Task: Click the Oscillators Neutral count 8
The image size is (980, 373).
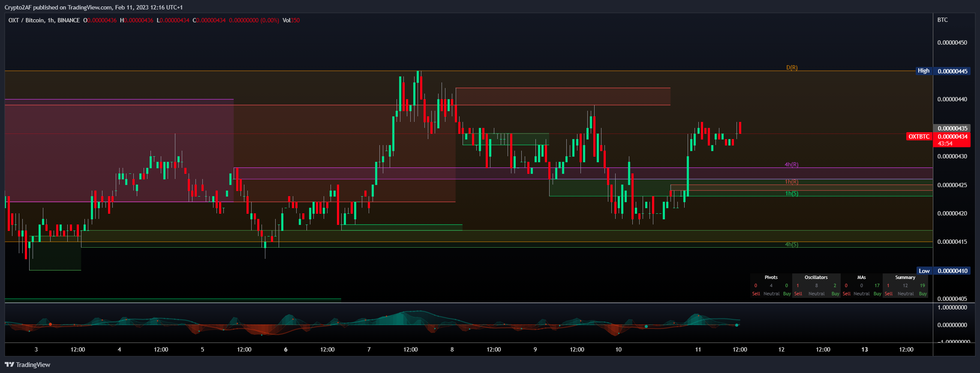Action: pos(816,285)
